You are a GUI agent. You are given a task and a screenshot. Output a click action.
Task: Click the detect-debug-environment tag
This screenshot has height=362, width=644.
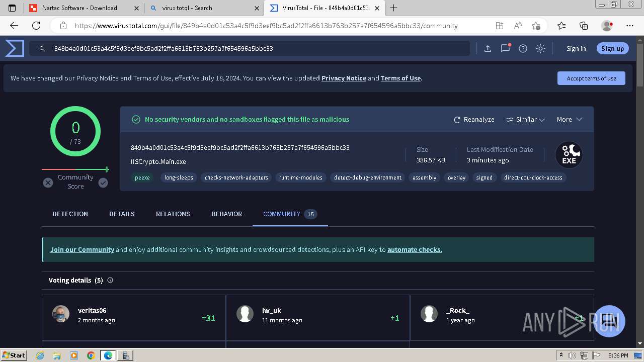coord(368,177)
